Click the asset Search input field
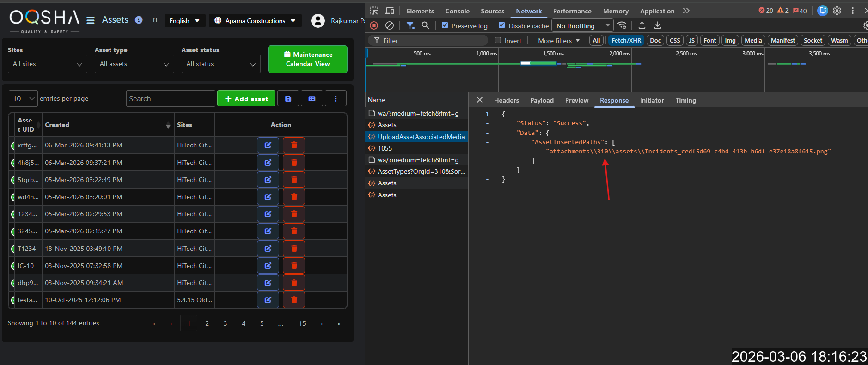 click(x=170, y=98)
